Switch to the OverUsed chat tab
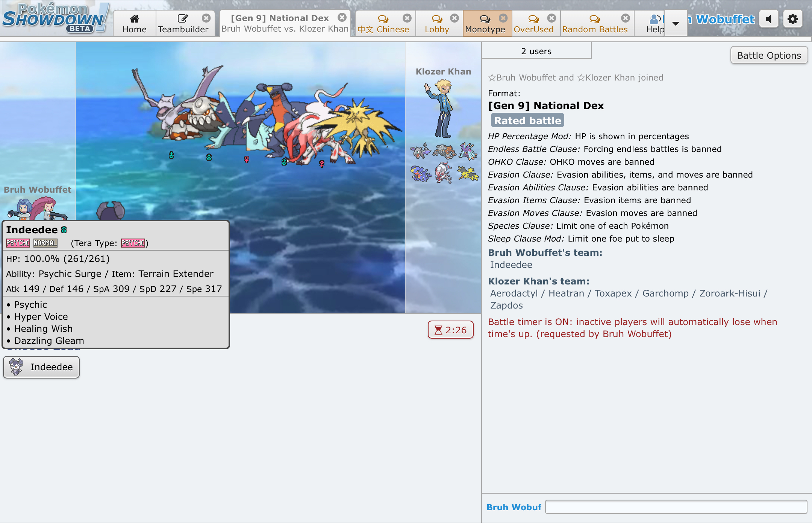812x523 pixels. (x=533, y=24)
